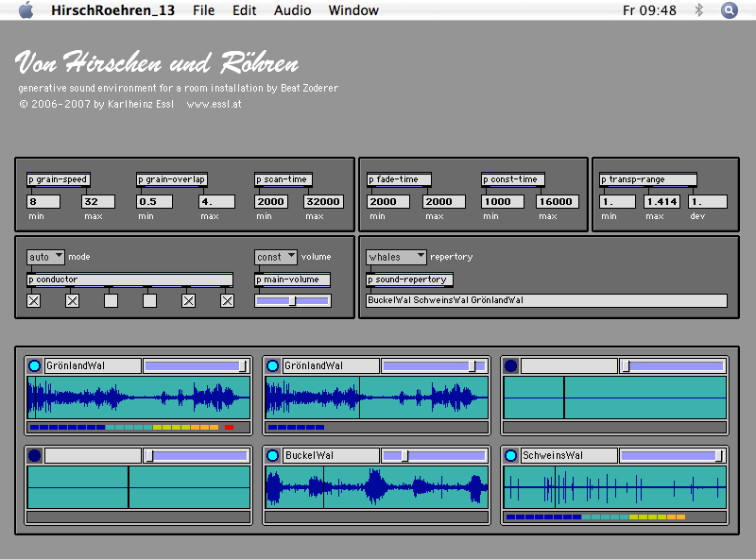This screenshot has width=756, height=559.
Task: Adjust second GrönlandWal volume slider
Action: pyautogui.click(x=435, y=366)
